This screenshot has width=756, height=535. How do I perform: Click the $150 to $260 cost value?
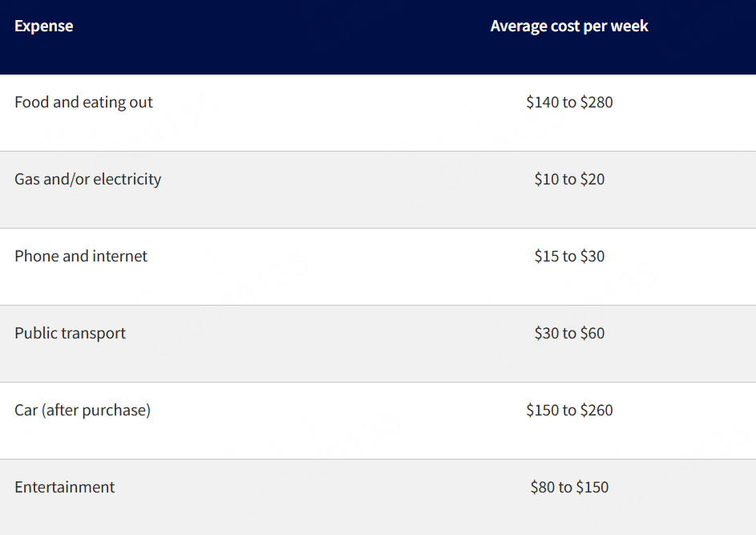click(569, 411)
